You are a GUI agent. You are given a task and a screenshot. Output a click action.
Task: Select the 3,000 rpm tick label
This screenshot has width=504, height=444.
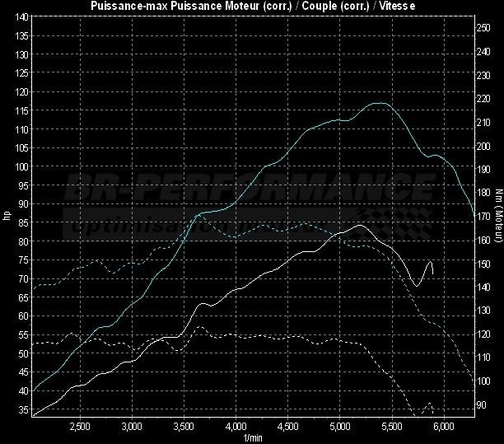pyautogui.click(x=133, y=427)
